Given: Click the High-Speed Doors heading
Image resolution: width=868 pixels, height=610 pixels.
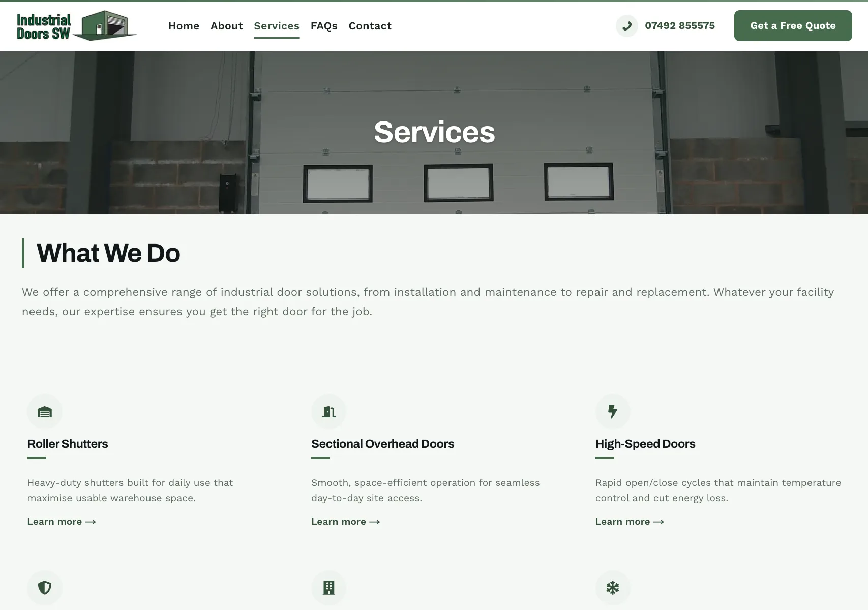Looking at the screenshot, I should (x=645, y=444).
